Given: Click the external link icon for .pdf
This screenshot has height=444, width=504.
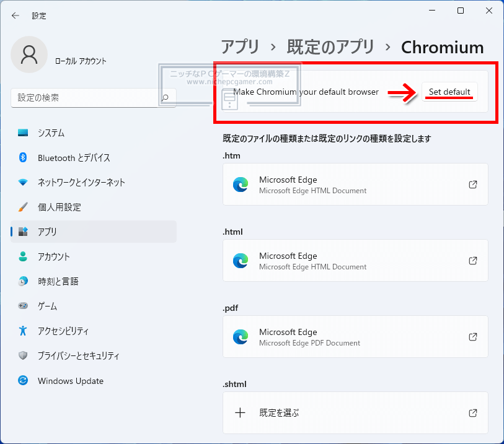Looking at the screenshot, I should coord(473,336).
